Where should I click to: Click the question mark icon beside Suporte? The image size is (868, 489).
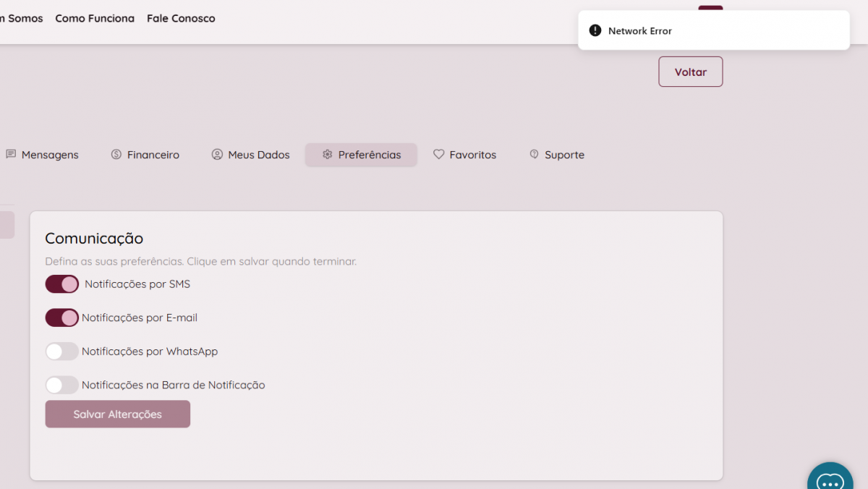(534, 154)
